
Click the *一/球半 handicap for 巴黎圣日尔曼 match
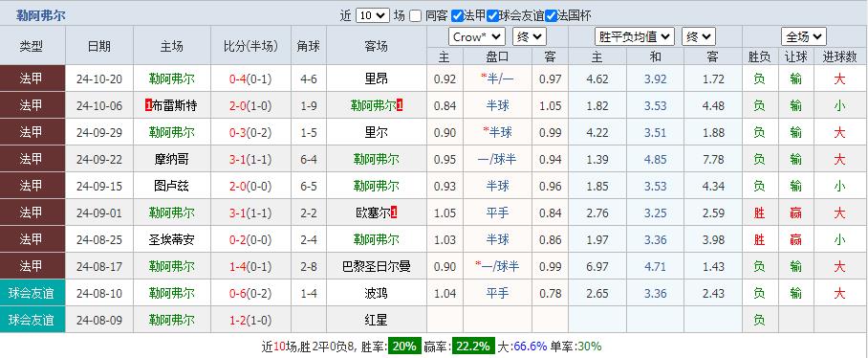click(497, 266)
